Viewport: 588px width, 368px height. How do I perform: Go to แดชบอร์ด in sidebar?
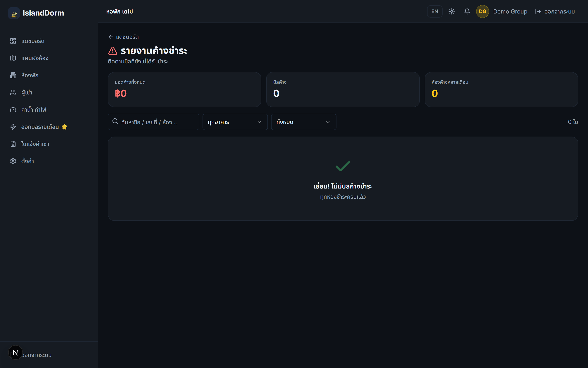(49, 41)
